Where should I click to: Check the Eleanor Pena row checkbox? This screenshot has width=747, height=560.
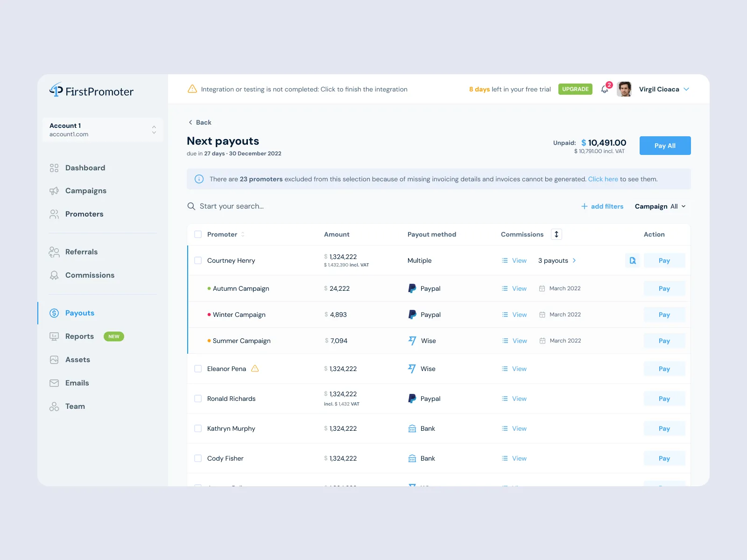198,369
